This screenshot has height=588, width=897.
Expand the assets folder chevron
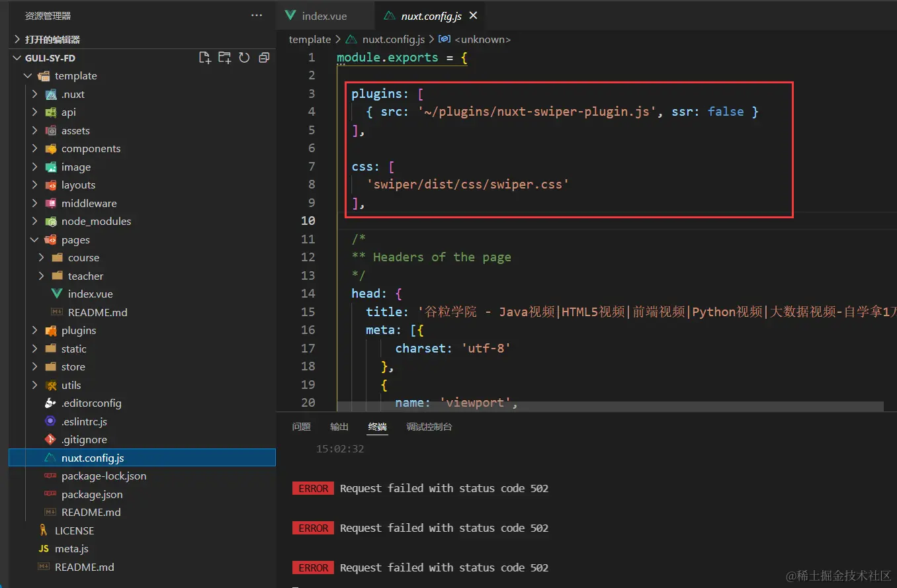click(x=34, y=130)
